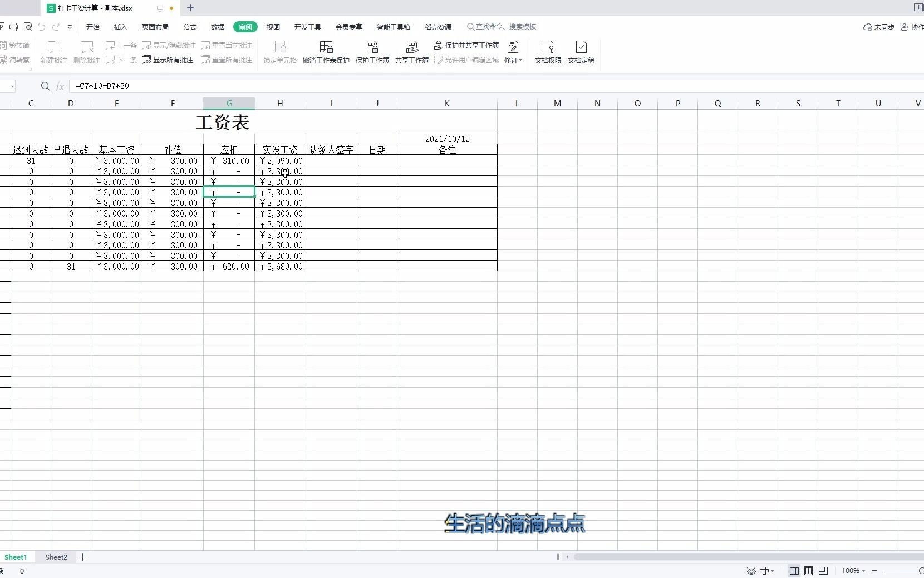Click cell showing ￥620.00
This screenshot has height=578, width=924.
(x=229, y=267)
